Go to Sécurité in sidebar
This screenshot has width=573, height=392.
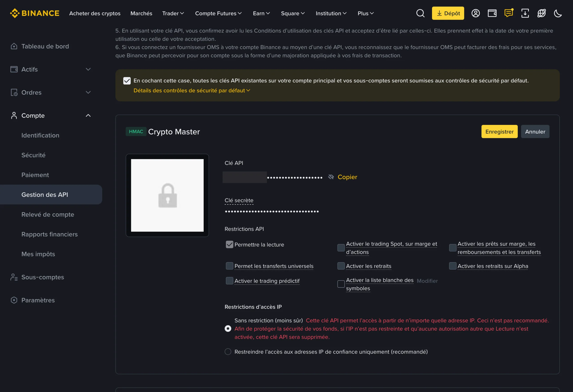(x=34, y=155)
